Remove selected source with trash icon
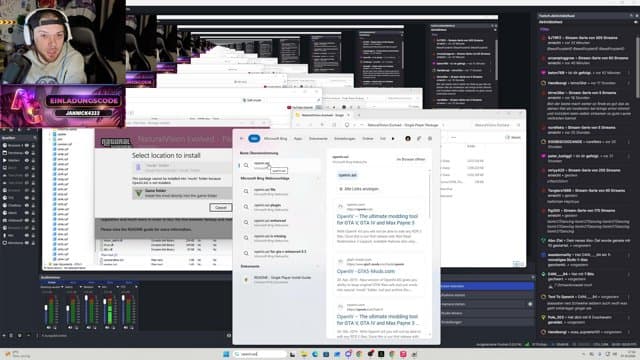The image size is (640, 360). click(x=11, y=336)
